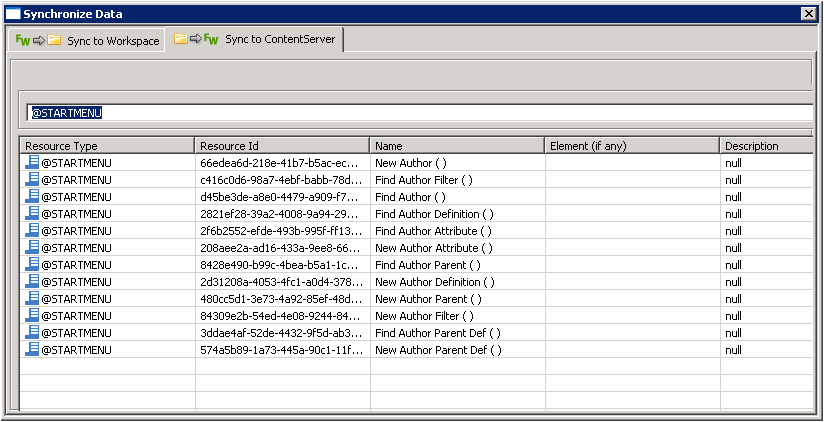Switch to Sync to ContentServer tab
The height and width of the screenshot is (422, 824).
[254, 39]
